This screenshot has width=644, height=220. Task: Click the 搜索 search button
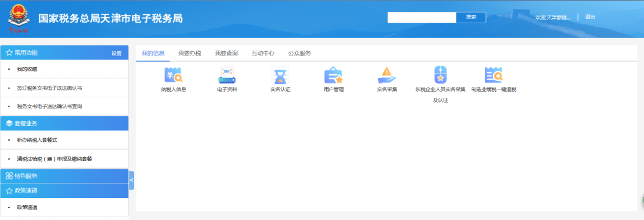[x=471, y=17]
